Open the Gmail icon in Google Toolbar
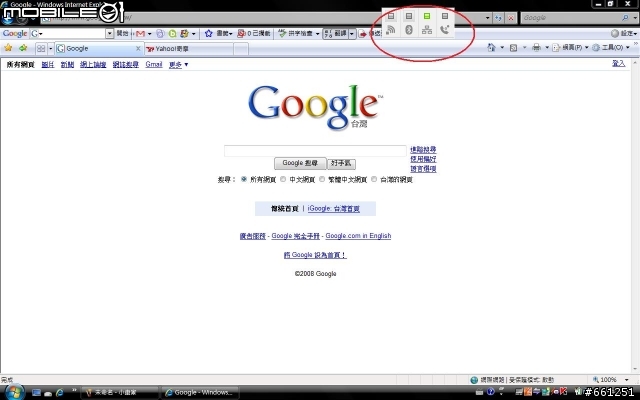640x400 pixels. [140, 33]
